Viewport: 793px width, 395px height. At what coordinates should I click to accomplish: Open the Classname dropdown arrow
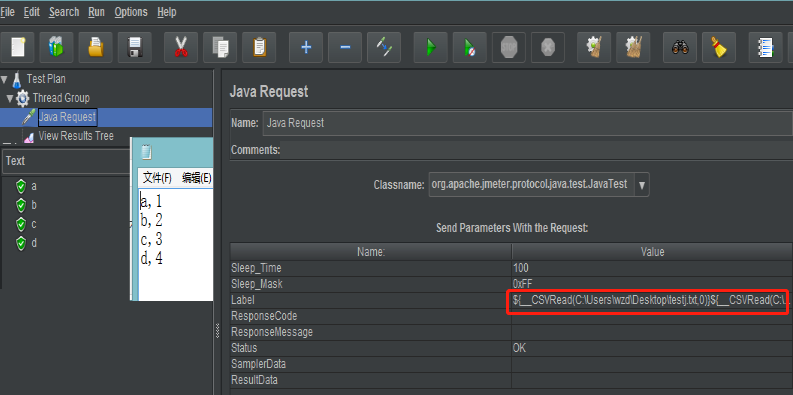[x=642, y=185]
